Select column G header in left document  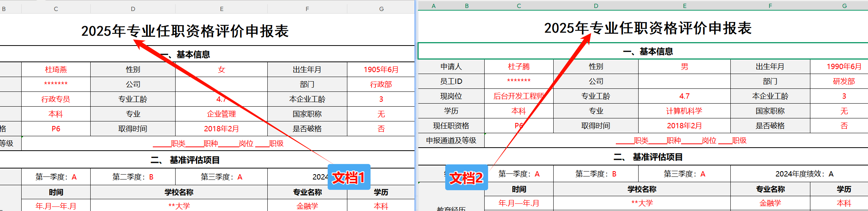click(381, 9)
